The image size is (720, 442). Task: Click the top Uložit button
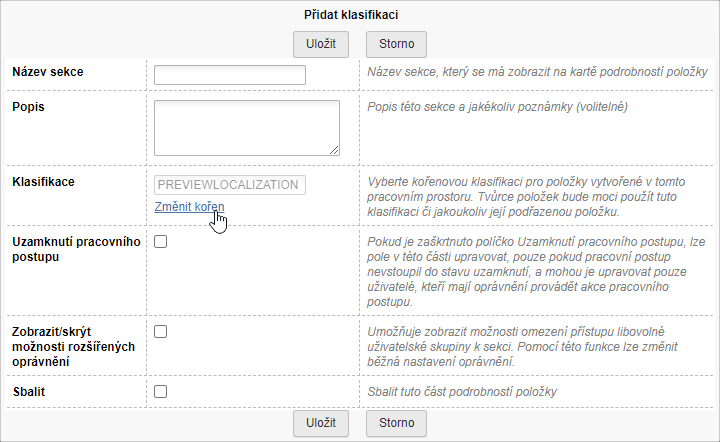[320, 44]
